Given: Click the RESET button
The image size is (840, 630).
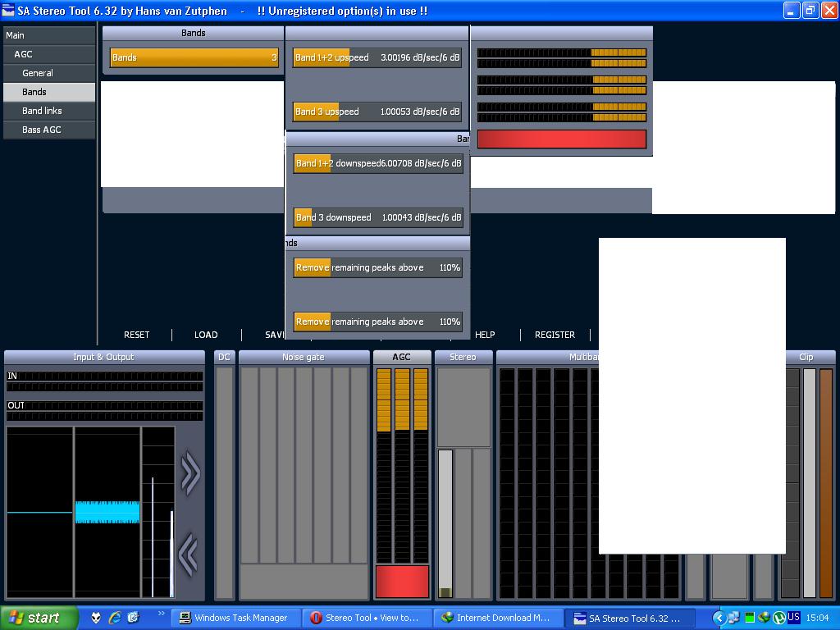Looking at the screenshot, I should 137,335.
